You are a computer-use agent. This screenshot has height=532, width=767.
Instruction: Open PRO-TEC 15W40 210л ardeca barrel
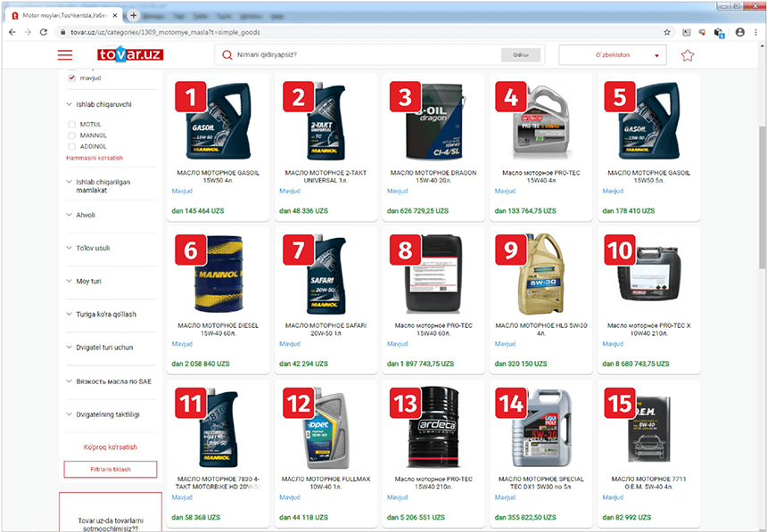coord(433,428)
